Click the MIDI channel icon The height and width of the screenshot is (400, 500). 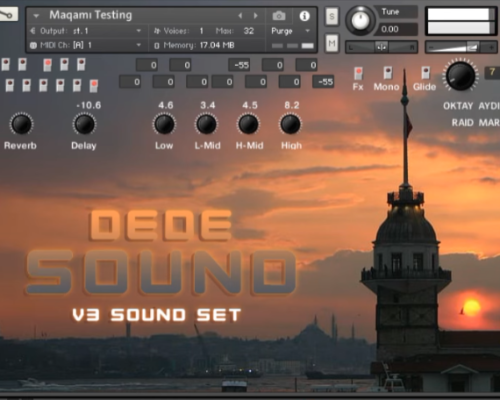tap(33, 45)
